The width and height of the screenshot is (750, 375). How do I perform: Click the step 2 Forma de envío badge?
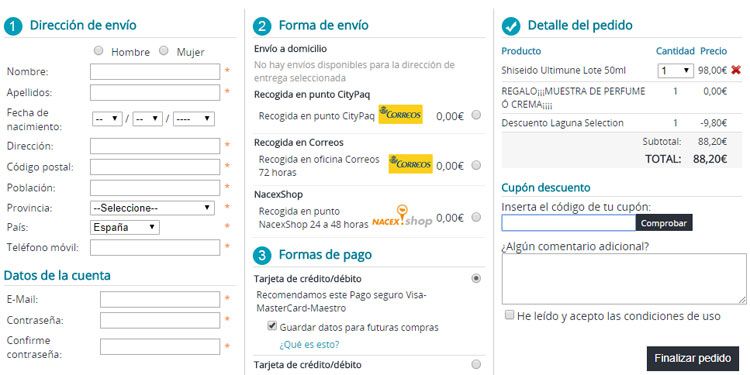point(262,26)
